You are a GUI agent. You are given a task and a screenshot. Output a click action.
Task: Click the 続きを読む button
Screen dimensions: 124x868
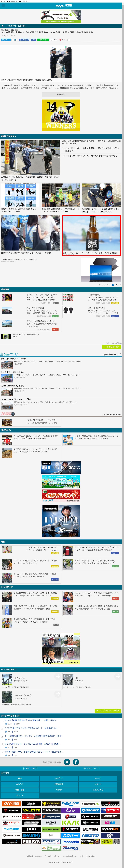(61, 95)
